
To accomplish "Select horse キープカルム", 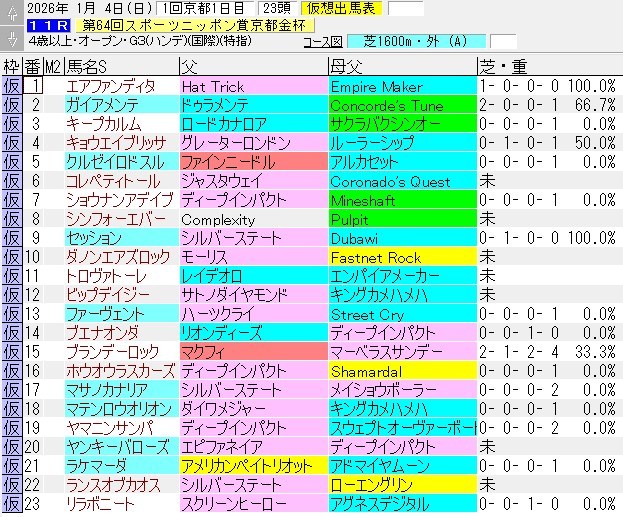I will [x=122, y=124].
